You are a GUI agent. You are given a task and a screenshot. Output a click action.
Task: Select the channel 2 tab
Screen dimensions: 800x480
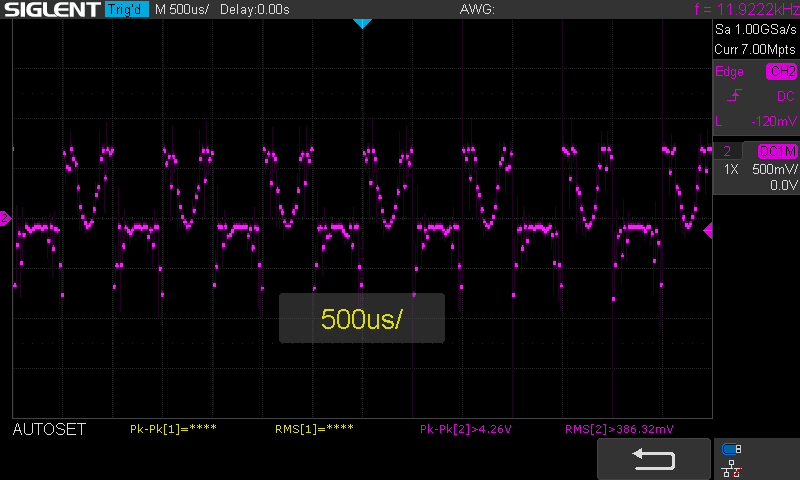[x=728, y=151]
